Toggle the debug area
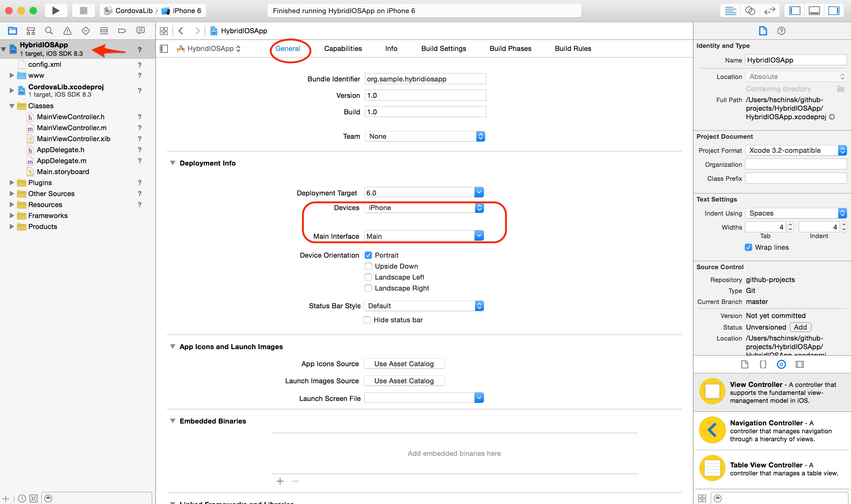 [x=814, y=11]
